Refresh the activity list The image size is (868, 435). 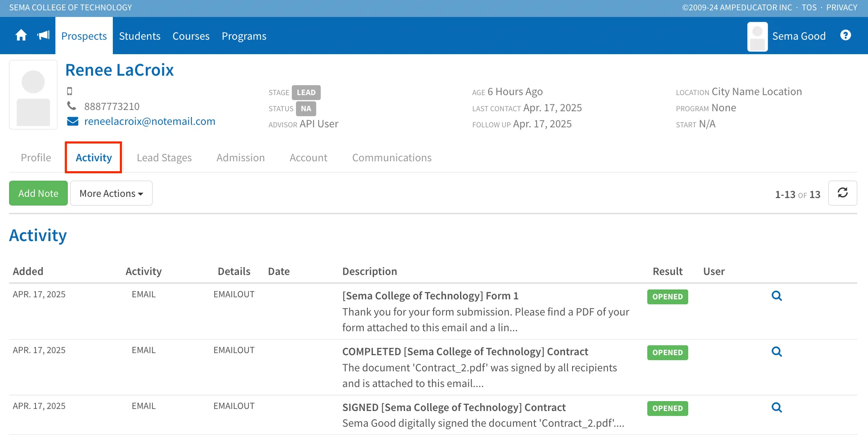[x=843, y=193]
